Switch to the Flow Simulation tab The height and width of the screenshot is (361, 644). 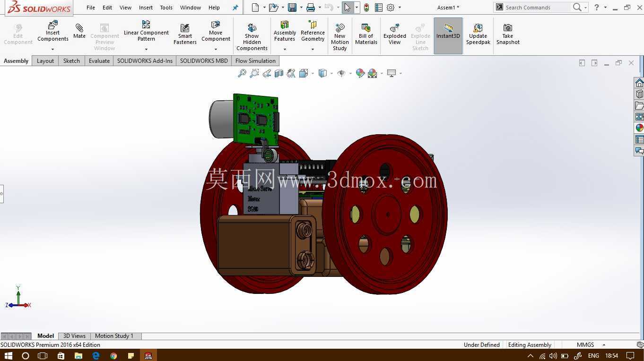pos(255,61)
